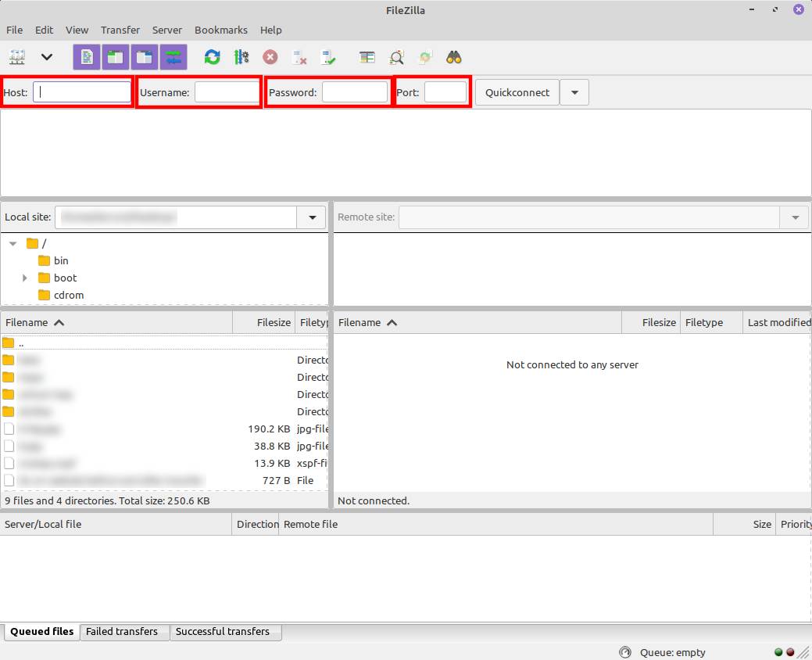Open the Server menu

click(x=166, y=30)
